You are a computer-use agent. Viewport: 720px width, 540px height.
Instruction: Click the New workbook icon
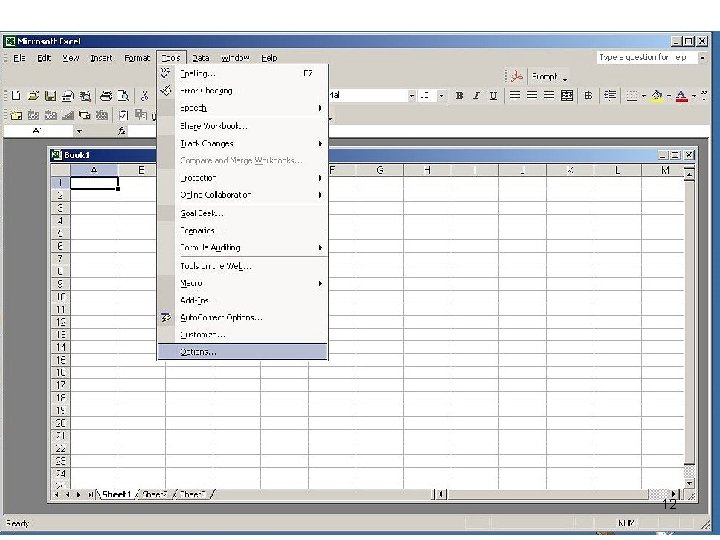coord(16,96)
